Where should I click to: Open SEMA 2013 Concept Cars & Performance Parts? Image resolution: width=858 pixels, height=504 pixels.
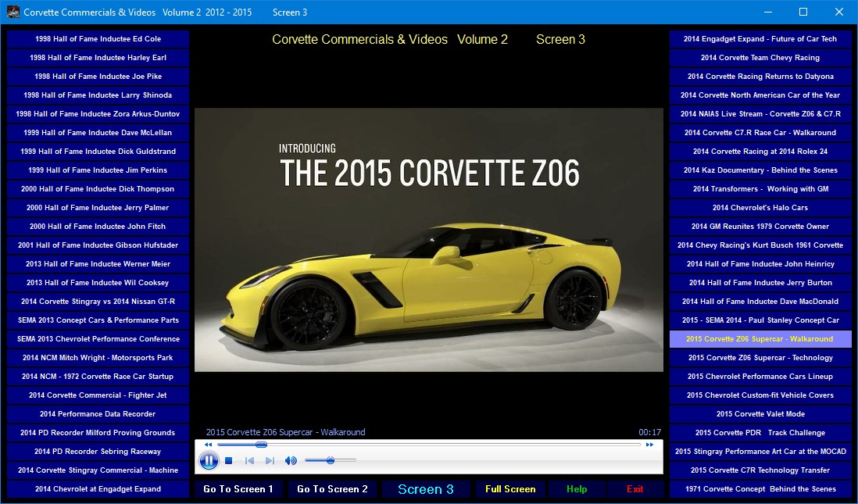(98, 320)
